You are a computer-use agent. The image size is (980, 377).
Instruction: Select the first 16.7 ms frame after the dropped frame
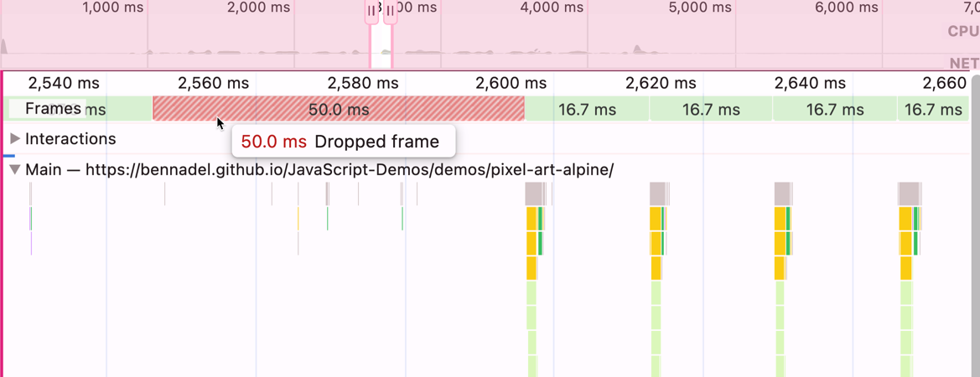point(587,109)
